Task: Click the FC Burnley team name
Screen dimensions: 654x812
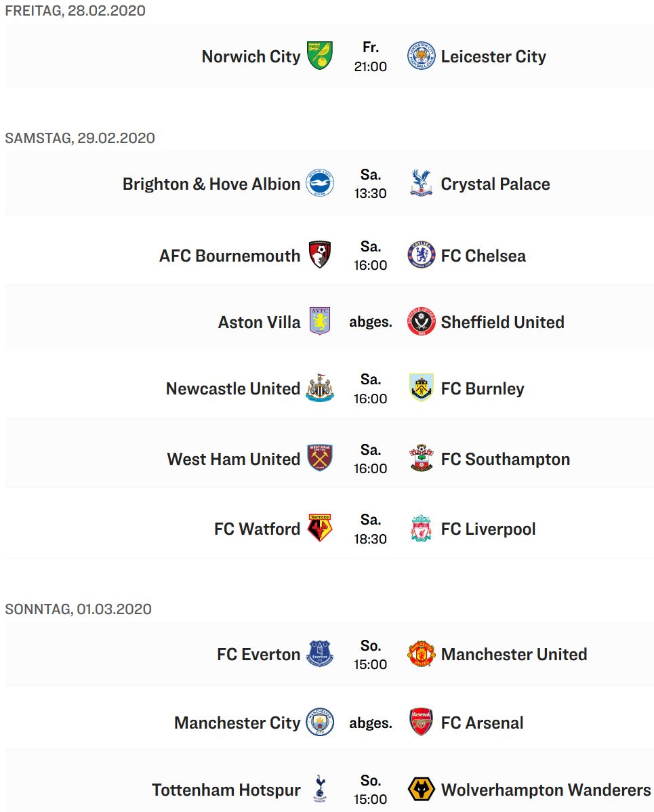Action: click(483, 389)
